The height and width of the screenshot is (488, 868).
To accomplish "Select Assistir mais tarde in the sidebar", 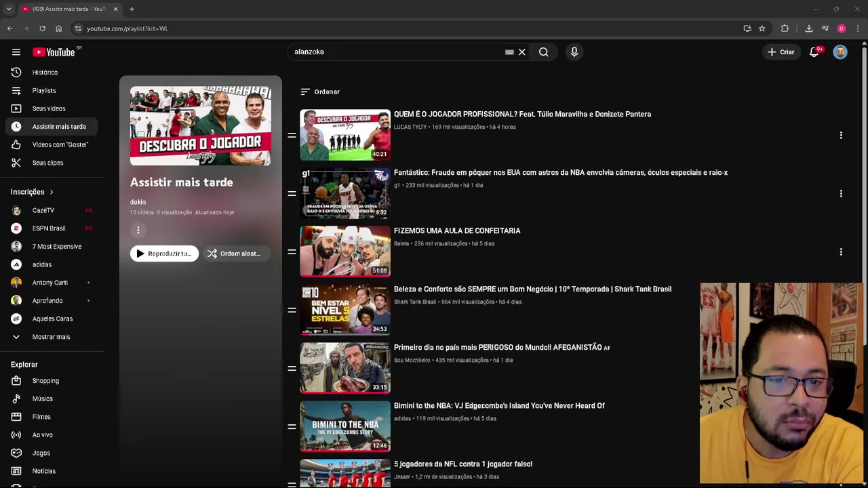I will 52,127.
